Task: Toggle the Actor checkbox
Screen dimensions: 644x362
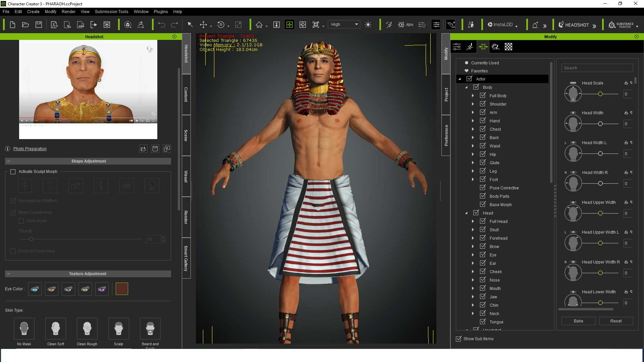Action: pos(470,78)
